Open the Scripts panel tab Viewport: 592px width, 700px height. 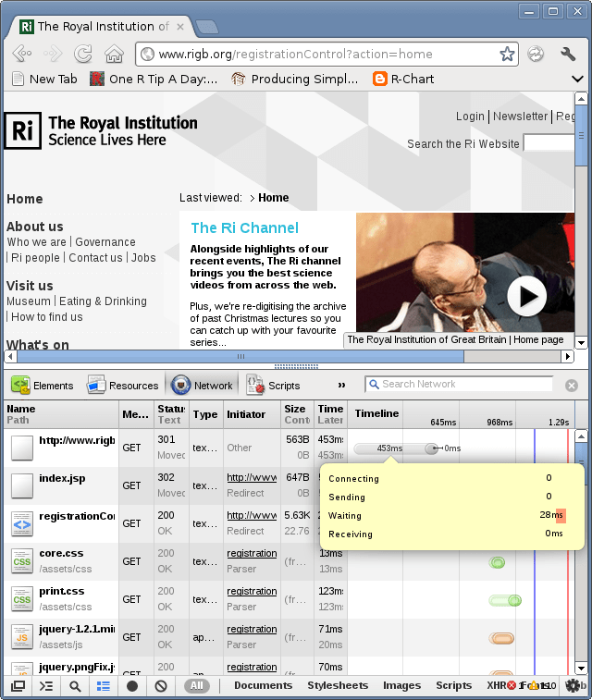click(273, 386)
